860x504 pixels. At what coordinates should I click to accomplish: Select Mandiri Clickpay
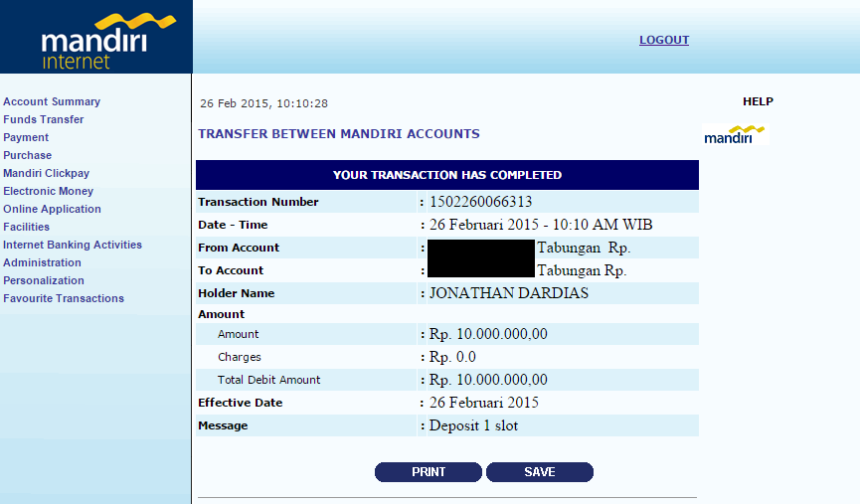click(46, 173)
